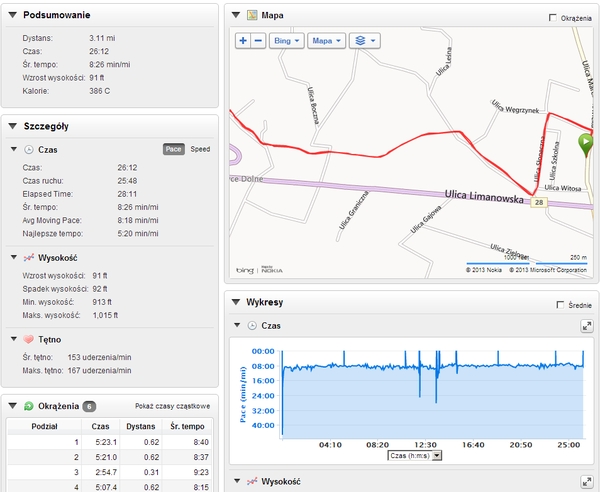Collapse the Podsumowanie section
The width and height of the screenshot is (600, 492).
click(x=13, y=15)
